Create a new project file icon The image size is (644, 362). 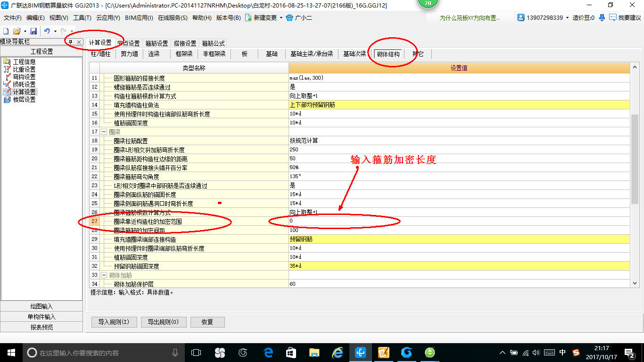pyautogui.click(x=6, y=31)
